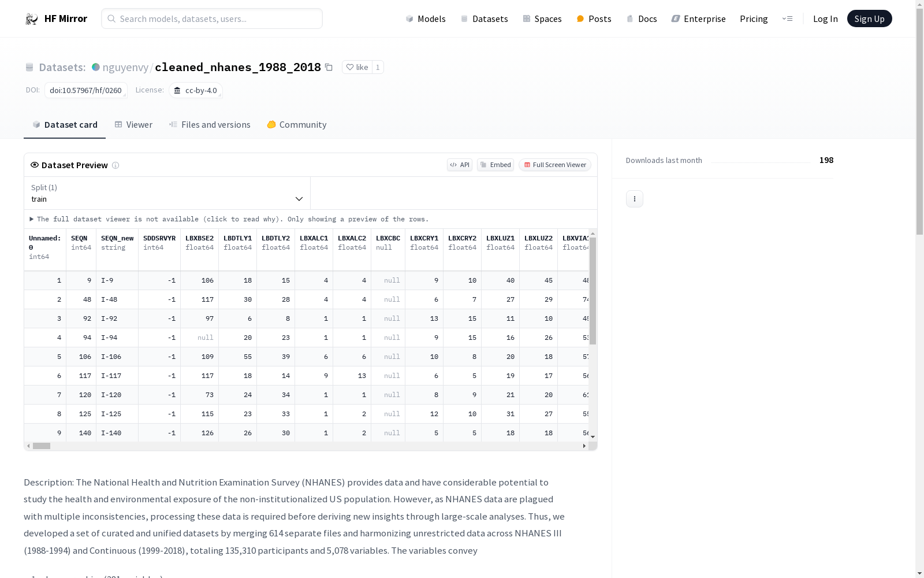
Task: Click the Dataset Preview eye icon
Action: (x=35, y=165)
